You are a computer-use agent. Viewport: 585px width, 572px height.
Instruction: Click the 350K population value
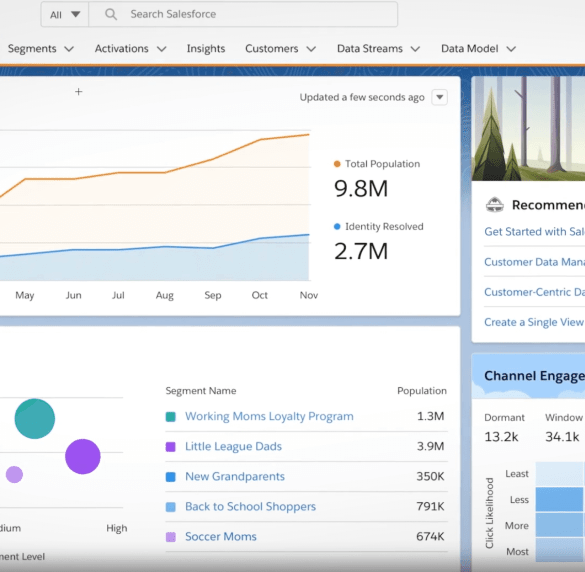pos(431,476)
